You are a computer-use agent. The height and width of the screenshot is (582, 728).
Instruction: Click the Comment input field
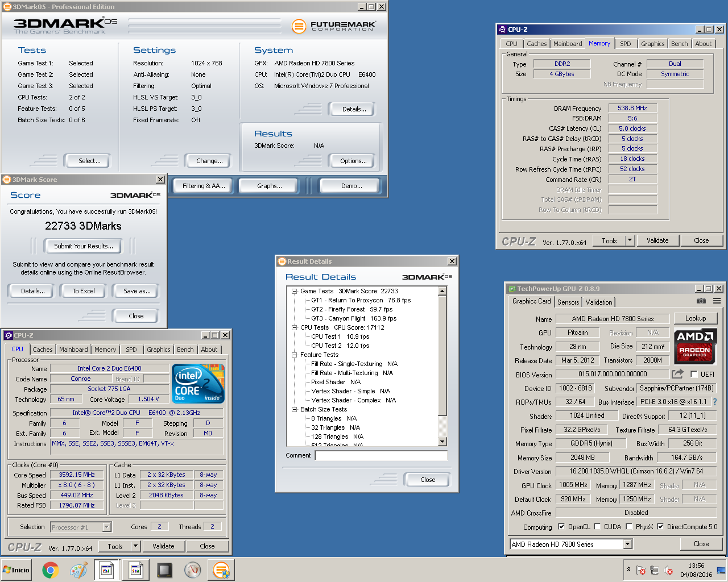point(381,455)
